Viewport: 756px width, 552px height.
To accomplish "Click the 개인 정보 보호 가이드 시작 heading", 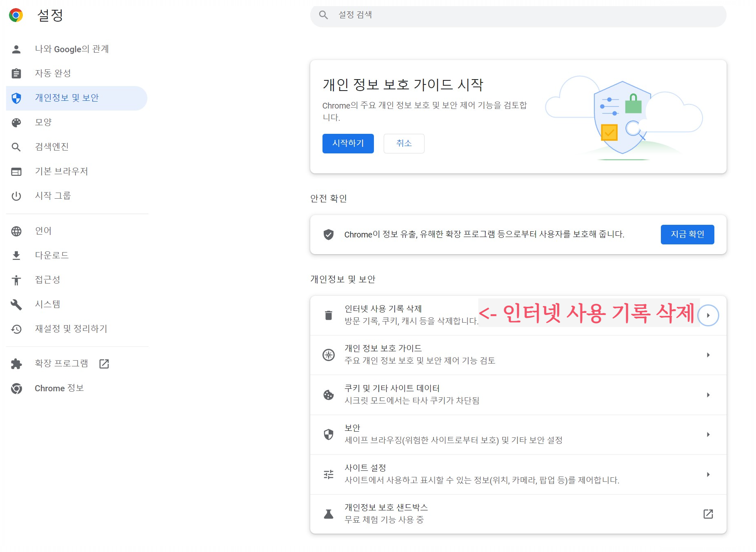I will click(x=403, y=85).
